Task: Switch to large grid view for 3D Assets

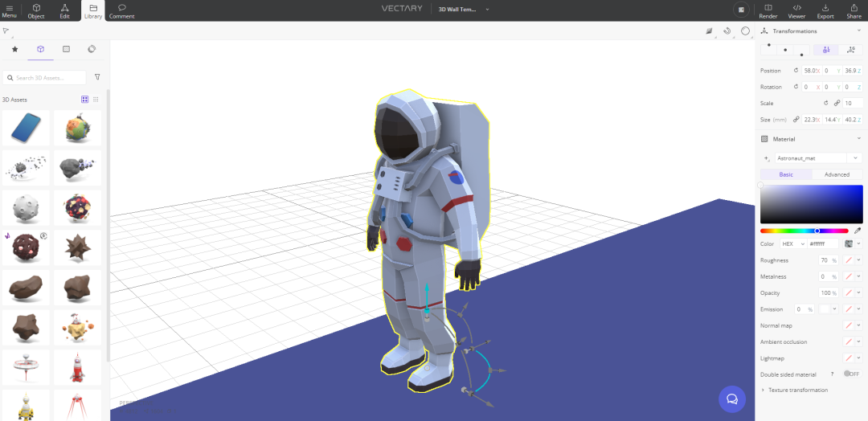Action: [85, 100]
